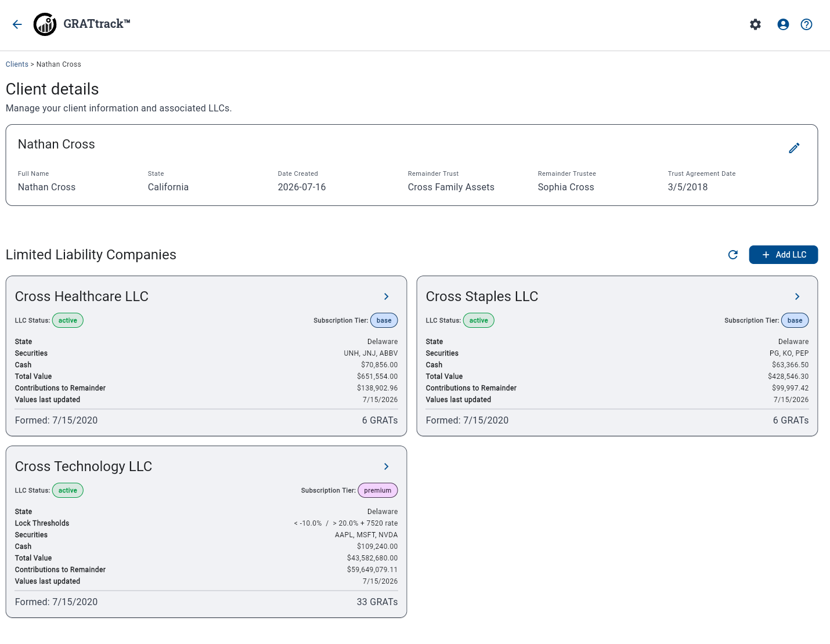
Task: Click Remainder Trust value Cross Family Assets
Action: click(x=451, y=187)
